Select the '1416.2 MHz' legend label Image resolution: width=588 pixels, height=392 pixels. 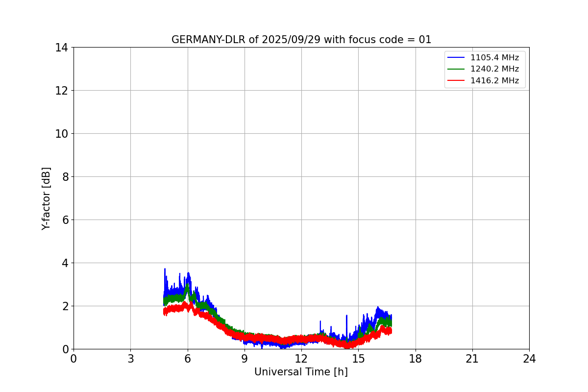tap(494, 81)
